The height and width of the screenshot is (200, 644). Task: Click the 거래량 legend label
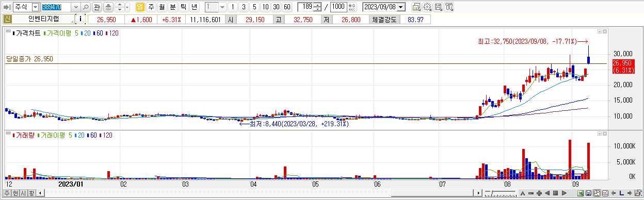pos(25,135)
